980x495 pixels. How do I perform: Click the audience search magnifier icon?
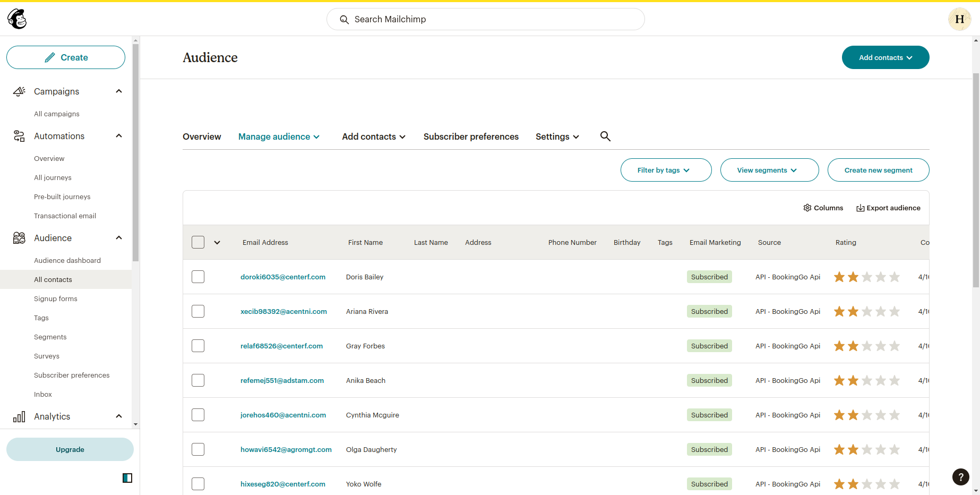tap(605, 136)
